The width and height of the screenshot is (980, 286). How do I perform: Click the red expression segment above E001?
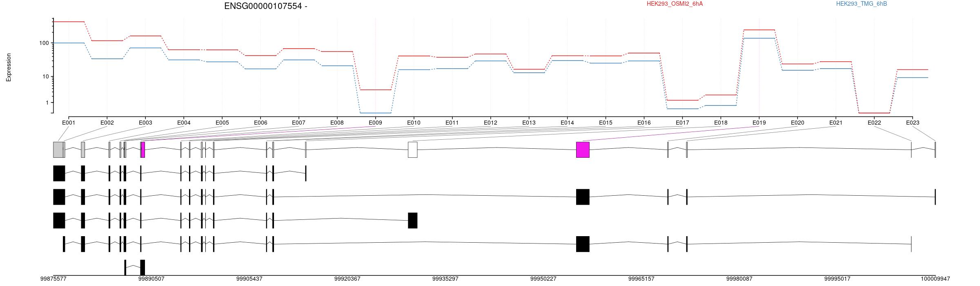[x=69, y=22]
